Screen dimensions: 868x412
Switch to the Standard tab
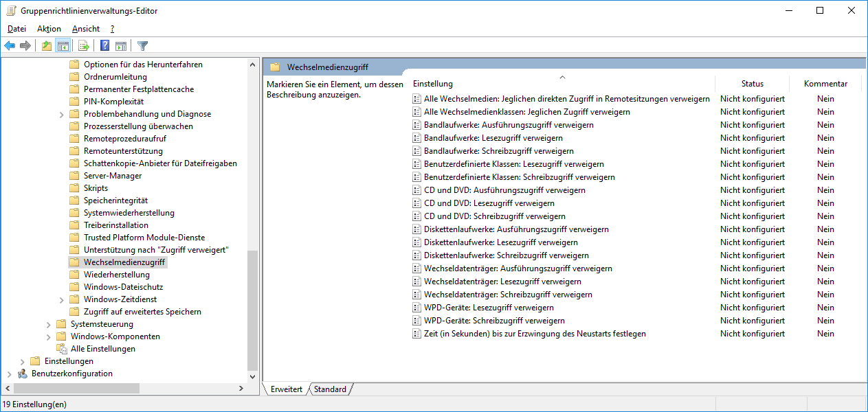(x=331, y=389)
